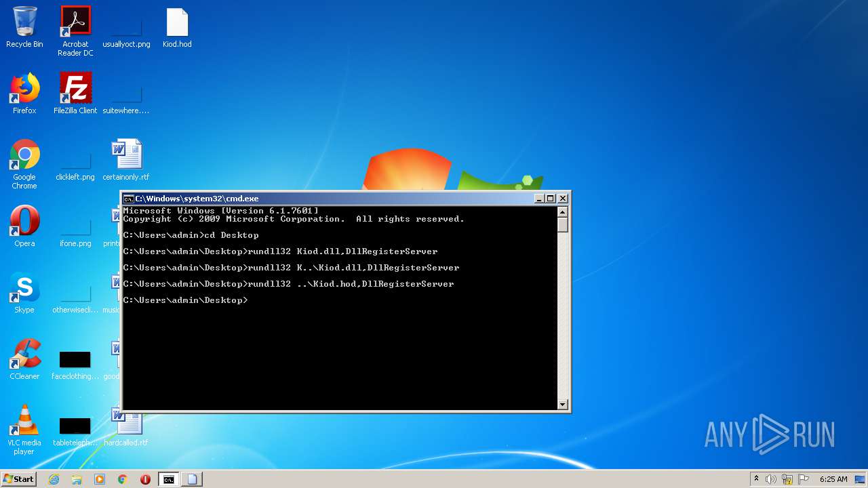This screenshot has height=488, width=868.
Task: Maximize the cmd.exe window
Action: coord(551,199)
